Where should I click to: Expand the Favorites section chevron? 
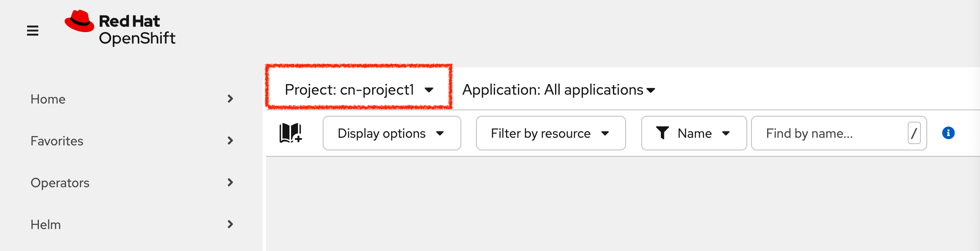(x=230, y=140)
